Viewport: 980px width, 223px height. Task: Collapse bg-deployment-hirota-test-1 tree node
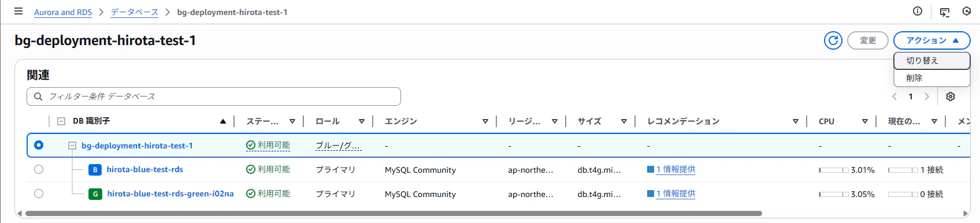click(x=72, y=146)
